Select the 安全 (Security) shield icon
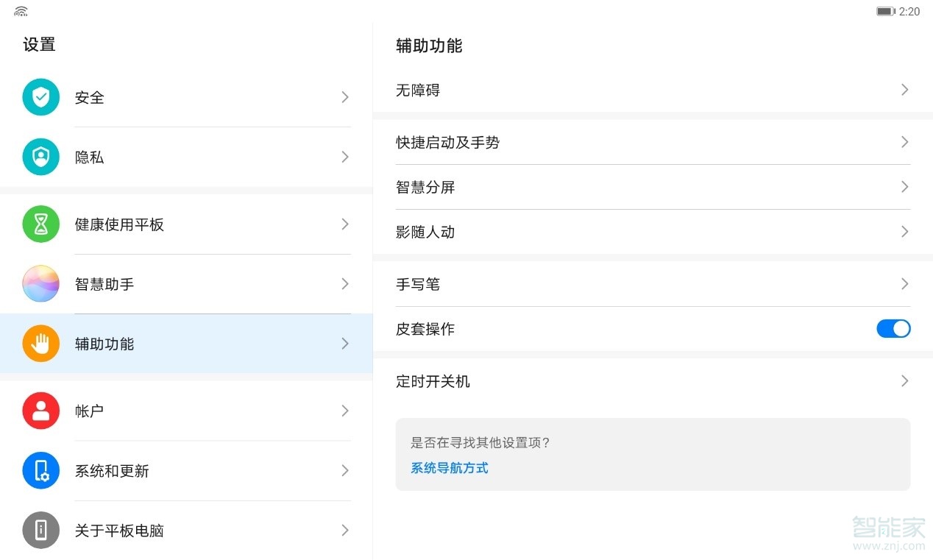Screen dimensions: 933x560 (40, 96)
